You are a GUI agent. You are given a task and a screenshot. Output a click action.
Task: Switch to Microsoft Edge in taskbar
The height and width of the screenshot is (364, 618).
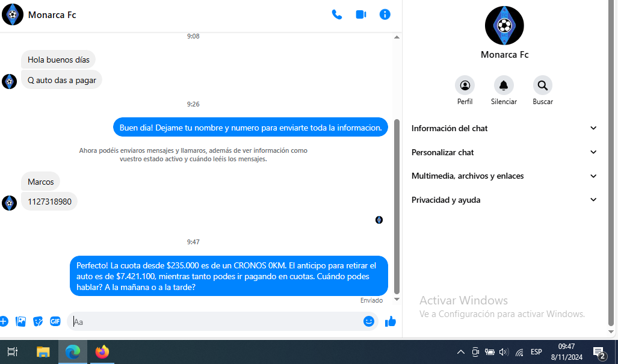pyautogui.click(x=73, y=352)
